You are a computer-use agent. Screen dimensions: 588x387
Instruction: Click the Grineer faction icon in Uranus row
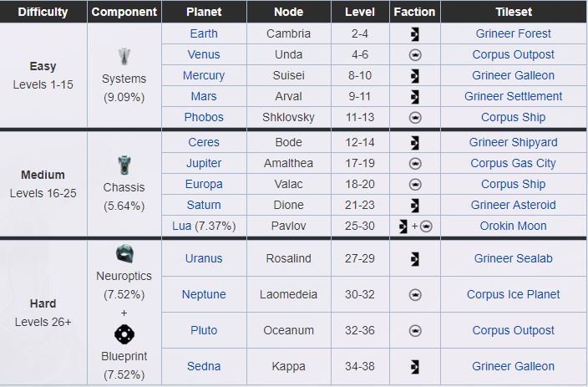(x=415, y=258)
